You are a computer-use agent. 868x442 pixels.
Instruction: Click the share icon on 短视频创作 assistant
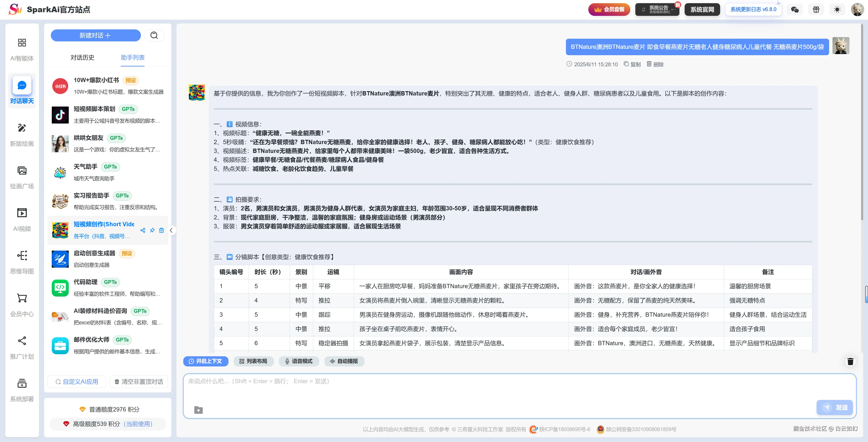(x=143, y=230)
